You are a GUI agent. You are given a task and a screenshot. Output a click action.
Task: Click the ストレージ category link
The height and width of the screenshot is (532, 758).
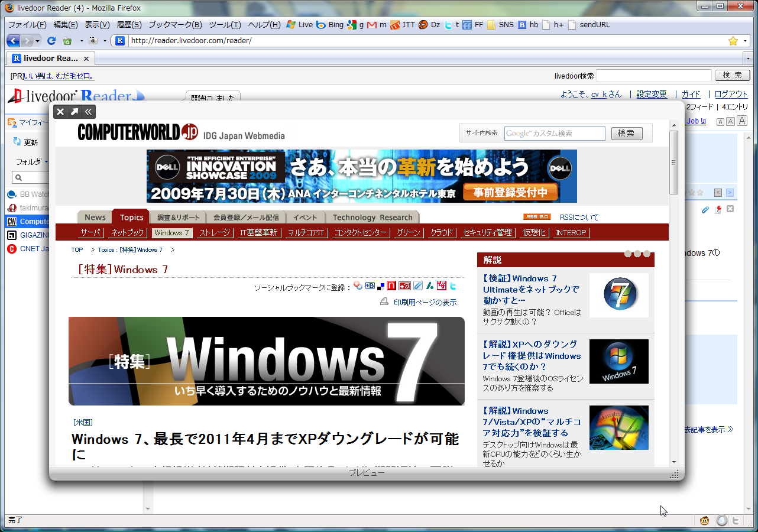[214, 232]
